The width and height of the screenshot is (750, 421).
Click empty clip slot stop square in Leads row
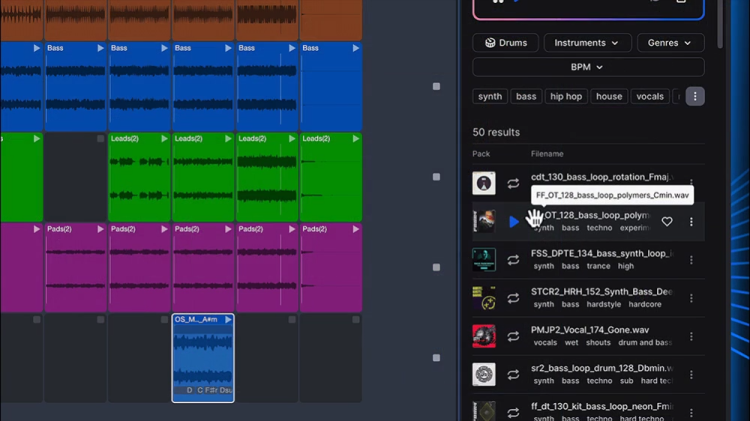coord(100,139)
